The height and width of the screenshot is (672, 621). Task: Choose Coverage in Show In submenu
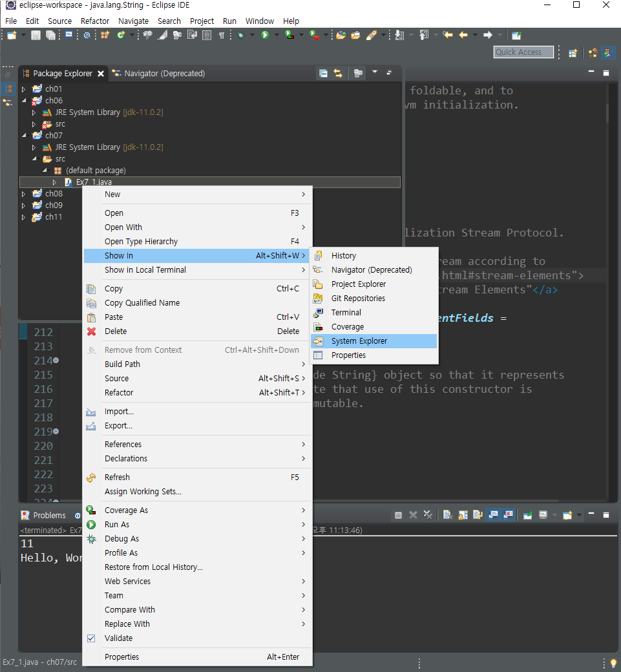374,326
